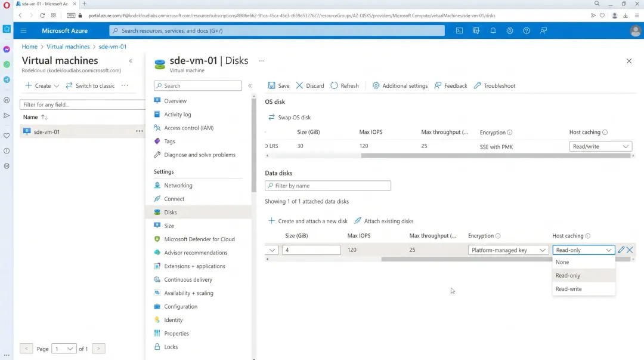
Task: Click the account avatar
Action: (635, 31)
